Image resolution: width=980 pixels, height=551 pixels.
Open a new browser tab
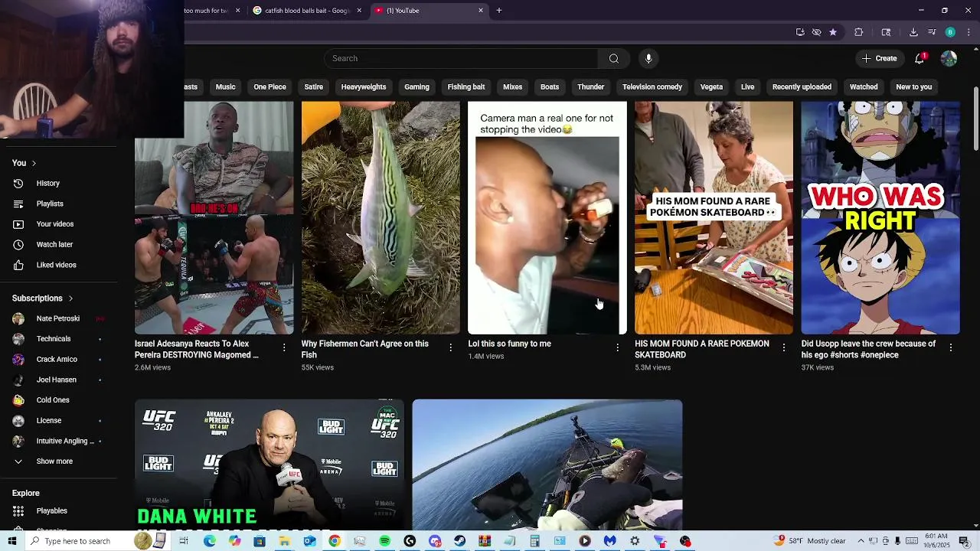pos(499,11)
